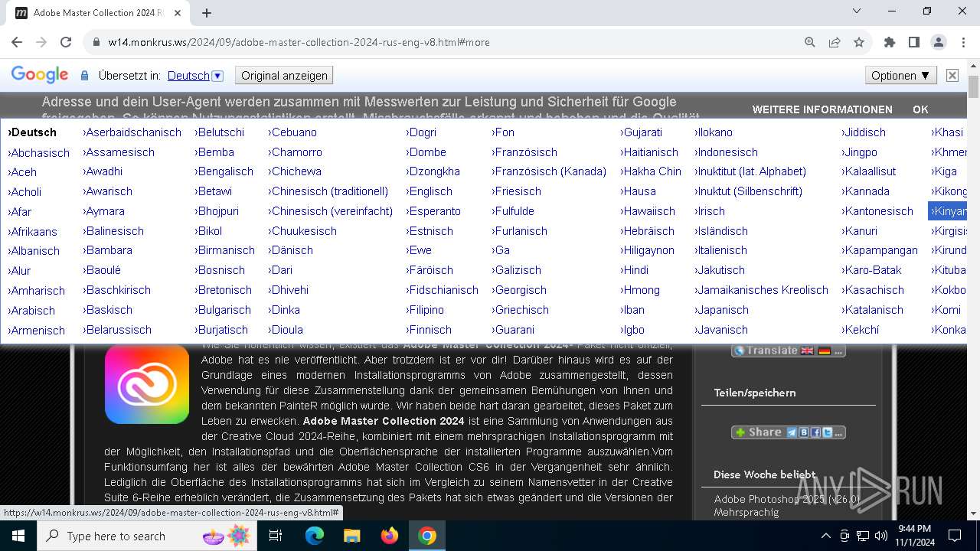The width and height of the screenshot is (980, 551).
Task: Choose Belarussisch in the language list
Action: [x=117, y=330]
